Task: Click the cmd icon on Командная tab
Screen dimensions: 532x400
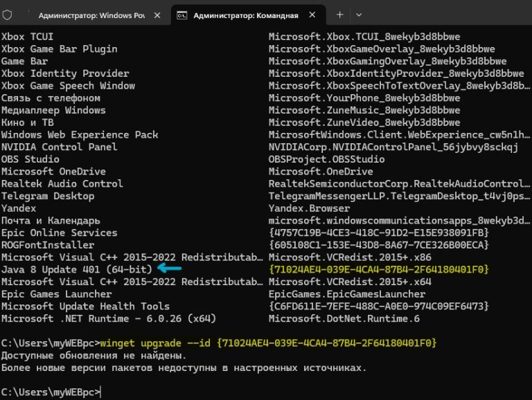Action: [182, 15]
